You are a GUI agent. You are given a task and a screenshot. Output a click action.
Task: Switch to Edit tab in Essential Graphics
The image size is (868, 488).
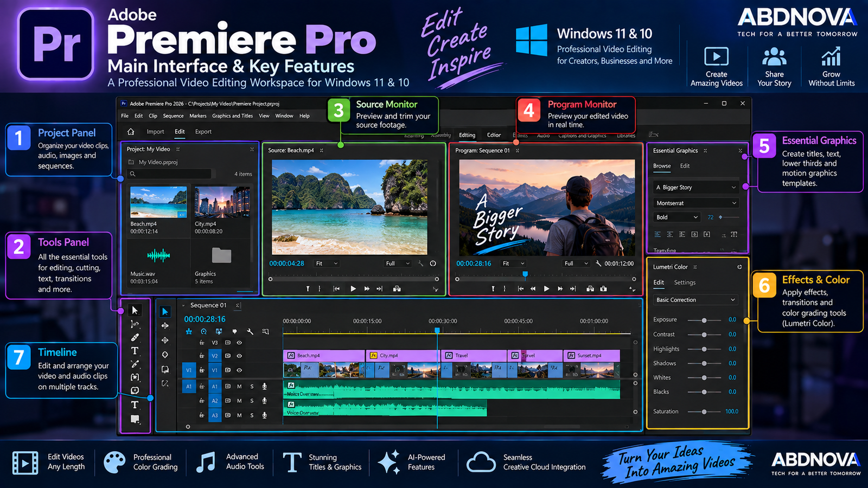click(685, 166)
